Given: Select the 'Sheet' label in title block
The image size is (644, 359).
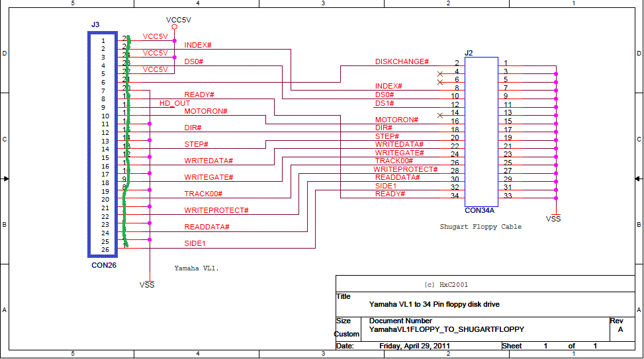Looking at the screenshot, I should click(x=512, y=346).
